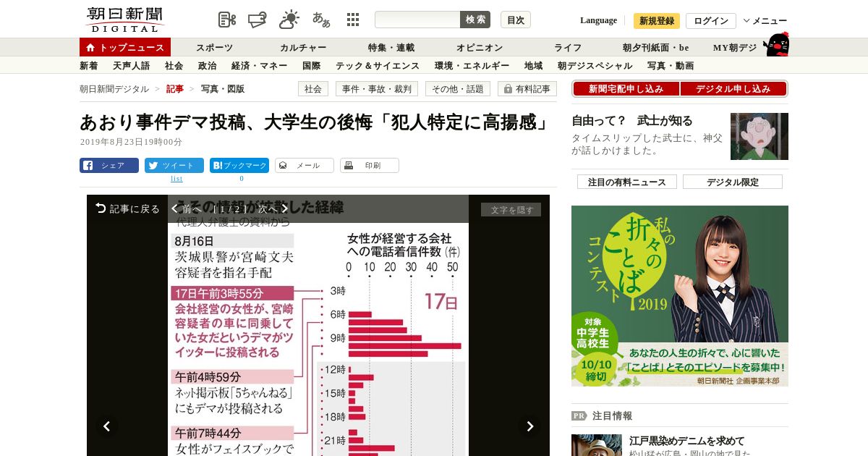
Task: Open 社会 in the sub navigation
Action: coord(174,65)
